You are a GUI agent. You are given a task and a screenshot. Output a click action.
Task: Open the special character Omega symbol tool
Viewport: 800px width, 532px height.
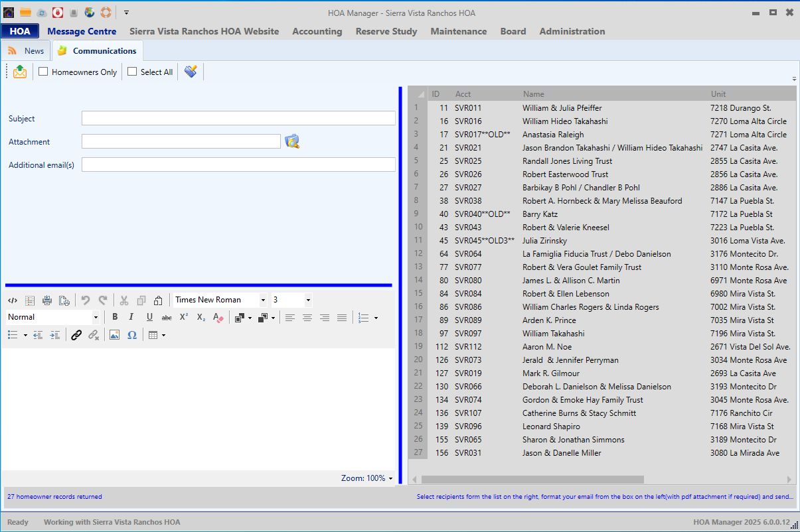point(132,336)
